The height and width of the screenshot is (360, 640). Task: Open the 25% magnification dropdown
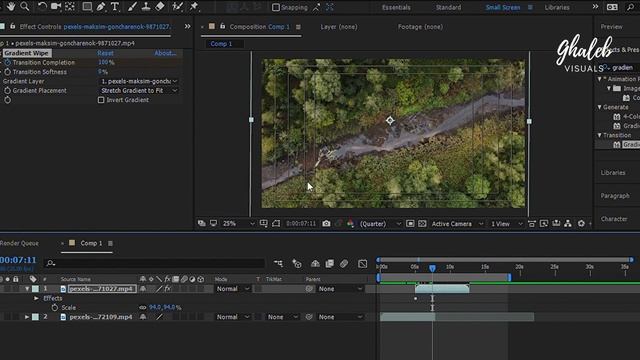coord(238,223)
